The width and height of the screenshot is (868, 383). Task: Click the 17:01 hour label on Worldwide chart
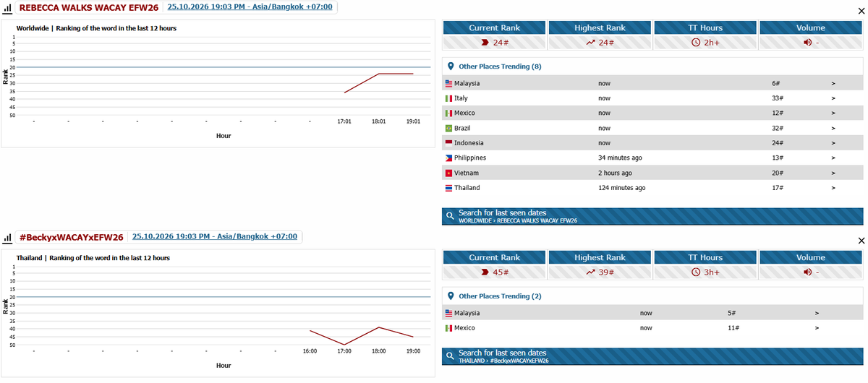(344, 121)
